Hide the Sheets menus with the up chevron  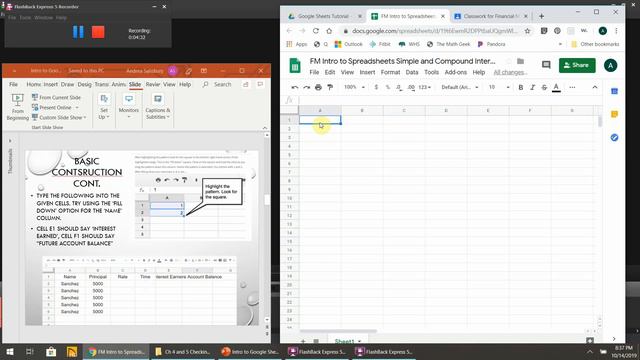point(595,87)
